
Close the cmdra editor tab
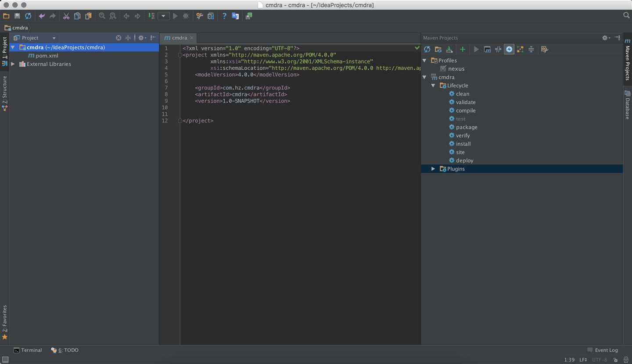[x=192, y=38]
